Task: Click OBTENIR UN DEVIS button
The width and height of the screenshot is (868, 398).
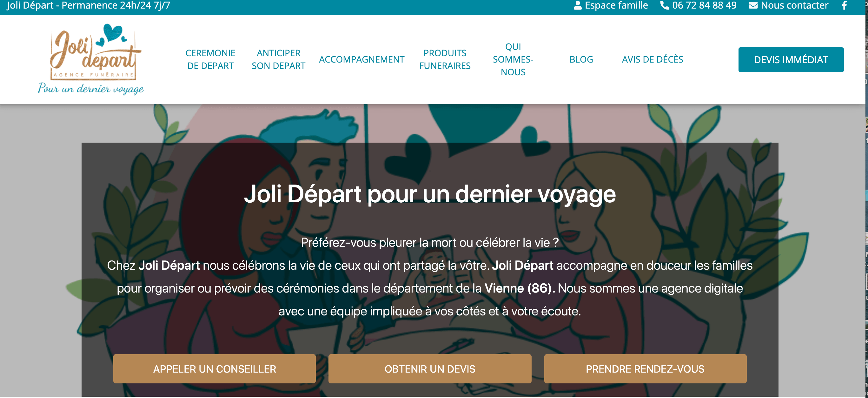Action: pyautogui.click(x=430, y=369)
